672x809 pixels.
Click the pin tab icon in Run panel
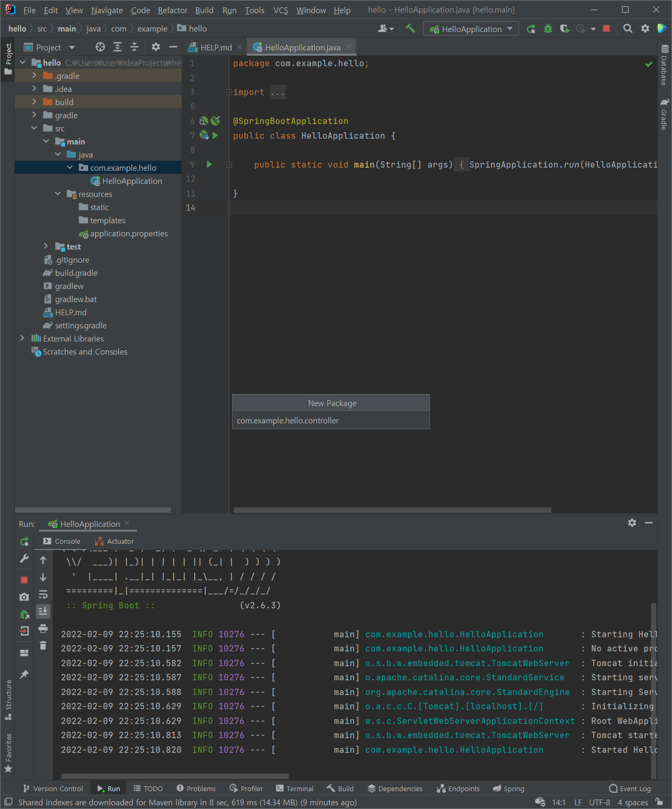tap(24, 674)
